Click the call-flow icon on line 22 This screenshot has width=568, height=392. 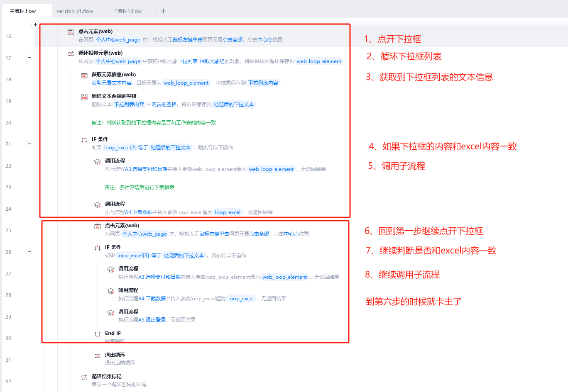pos(98,161)
